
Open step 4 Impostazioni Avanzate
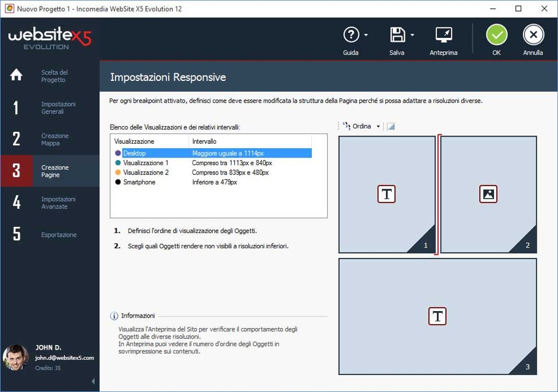tap(50, 202)
